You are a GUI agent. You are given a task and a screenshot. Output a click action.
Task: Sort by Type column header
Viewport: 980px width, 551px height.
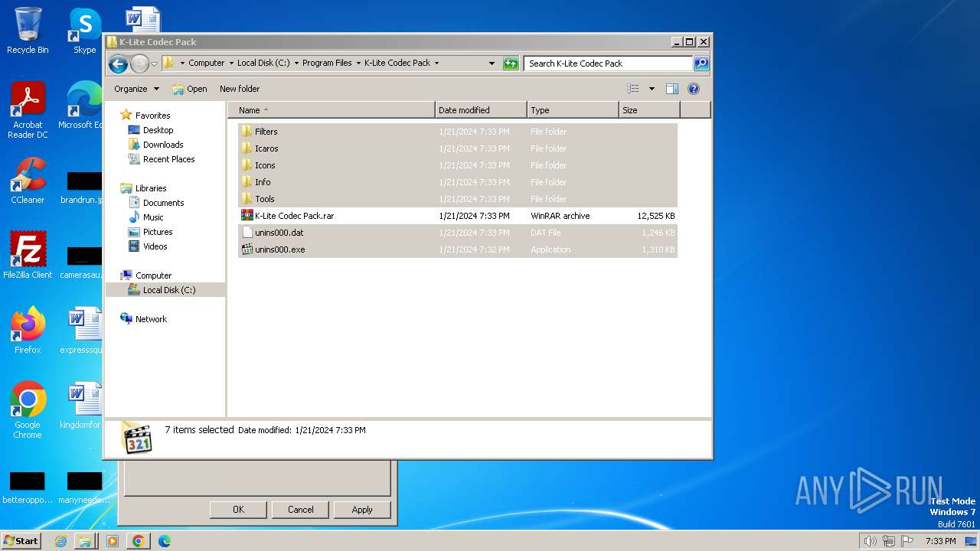pyautogui.click(x=573, y=110)
